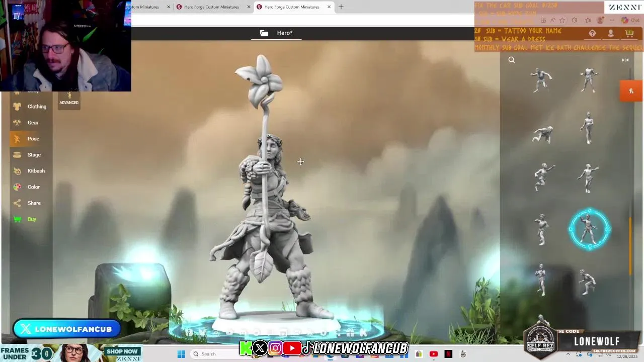Select the right pose thumbnail in the second row

pos(588,128)
